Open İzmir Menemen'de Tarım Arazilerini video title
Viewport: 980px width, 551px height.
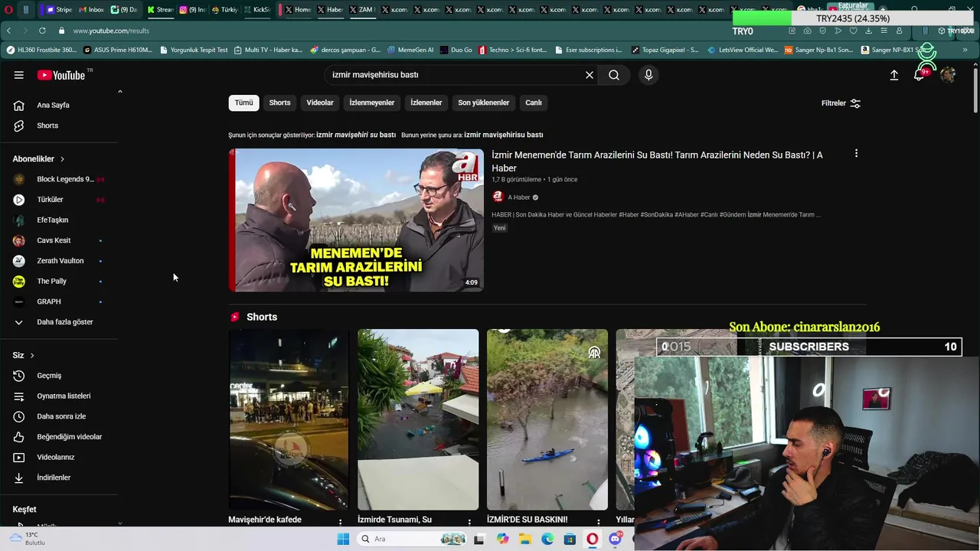657,161
